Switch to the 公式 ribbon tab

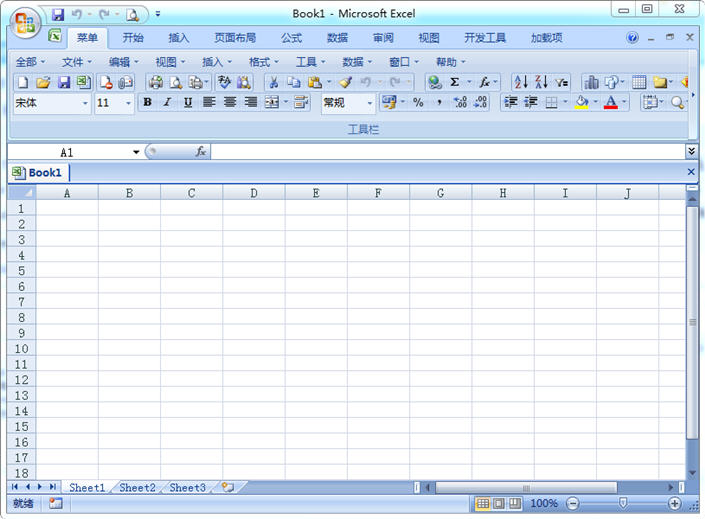[x=291, y=38]
